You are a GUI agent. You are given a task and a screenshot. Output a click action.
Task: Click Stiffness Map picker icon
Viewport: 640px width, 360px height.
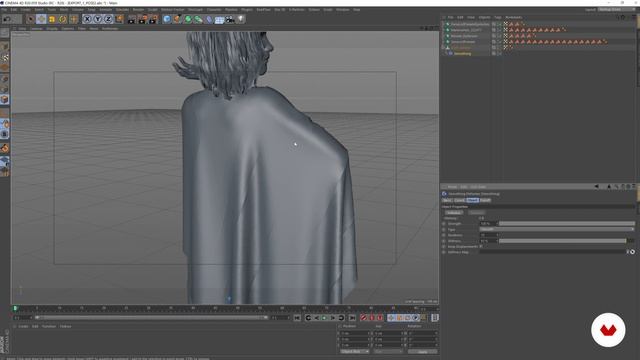pos(632,252)
